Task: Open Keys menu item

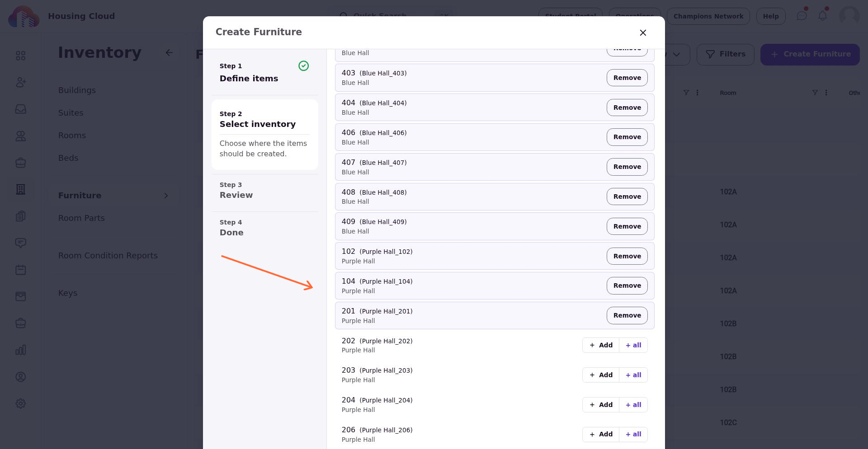Action: [68, 293]
